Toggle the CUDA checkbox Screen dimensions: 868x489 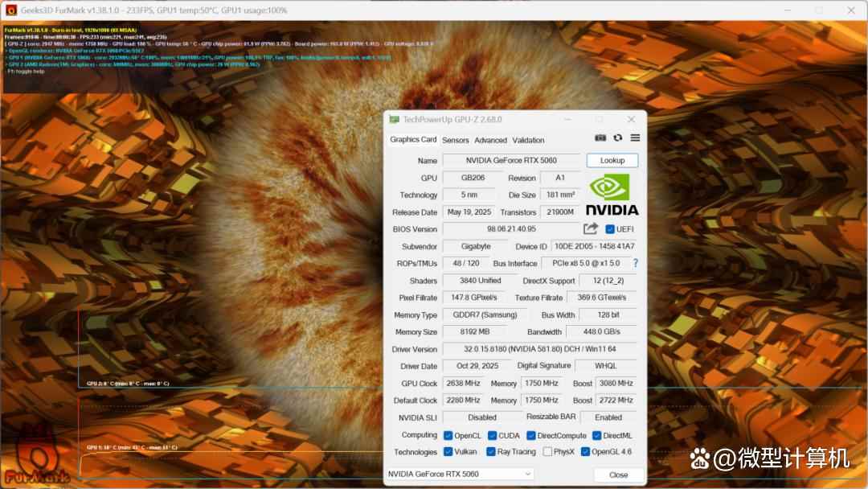[492, 436]
